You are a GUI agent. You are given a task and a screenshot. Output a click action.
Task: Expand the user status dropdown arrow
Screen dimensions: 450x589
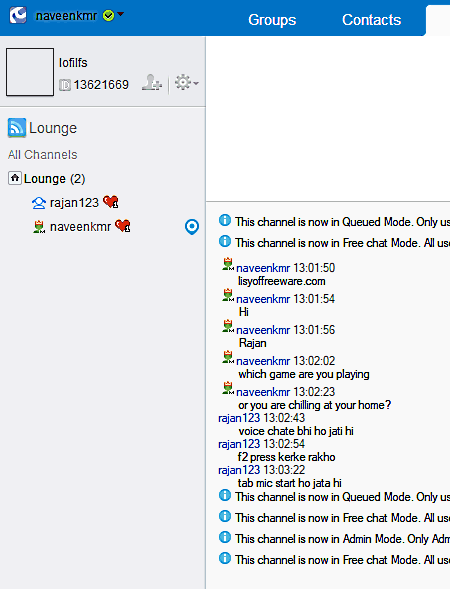[x=121, y=14]
